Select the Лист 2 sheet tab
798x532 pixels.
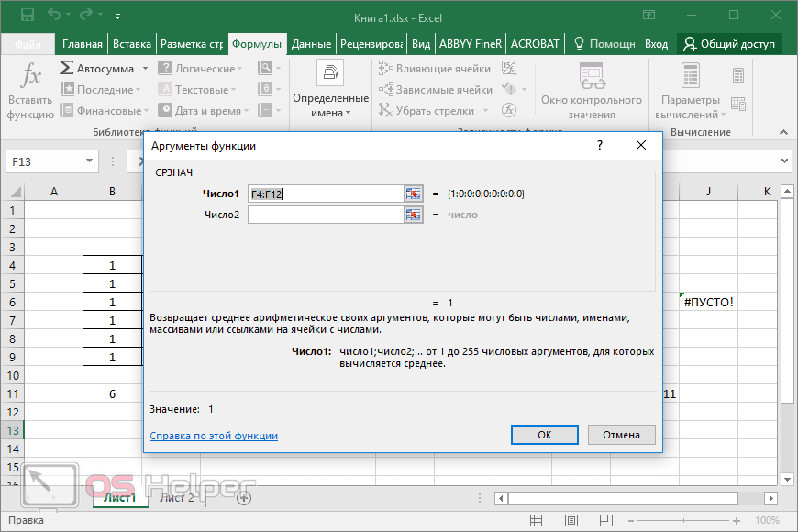click(x=177, y=497)
